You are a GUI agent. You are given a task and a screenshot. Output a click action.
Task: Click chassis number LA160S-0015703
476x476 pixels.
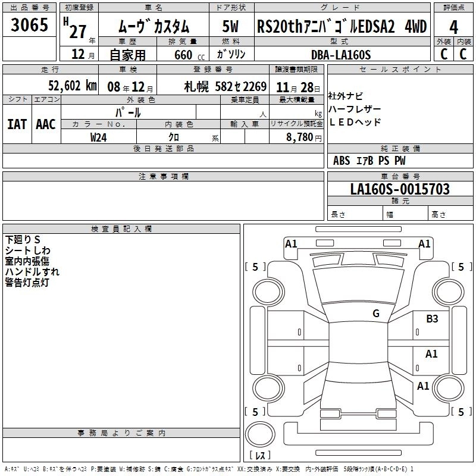400,189
